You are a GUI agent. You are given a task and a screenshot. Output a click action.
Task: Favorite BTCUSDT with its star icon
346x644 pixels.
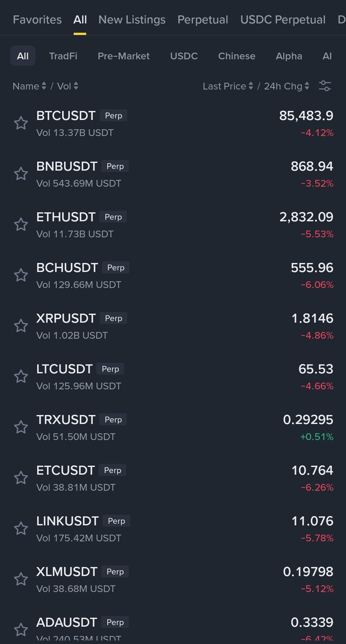21,123
